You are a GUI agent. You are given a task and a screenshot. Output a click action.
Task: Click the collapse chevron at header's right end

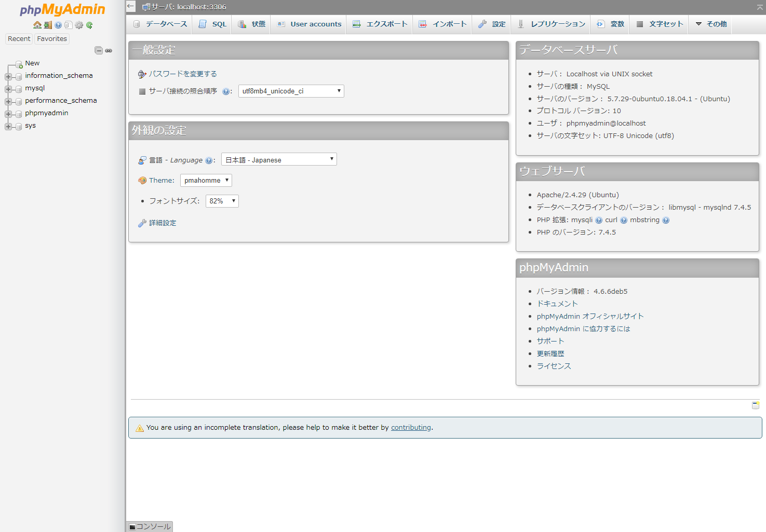coord(760,7)
